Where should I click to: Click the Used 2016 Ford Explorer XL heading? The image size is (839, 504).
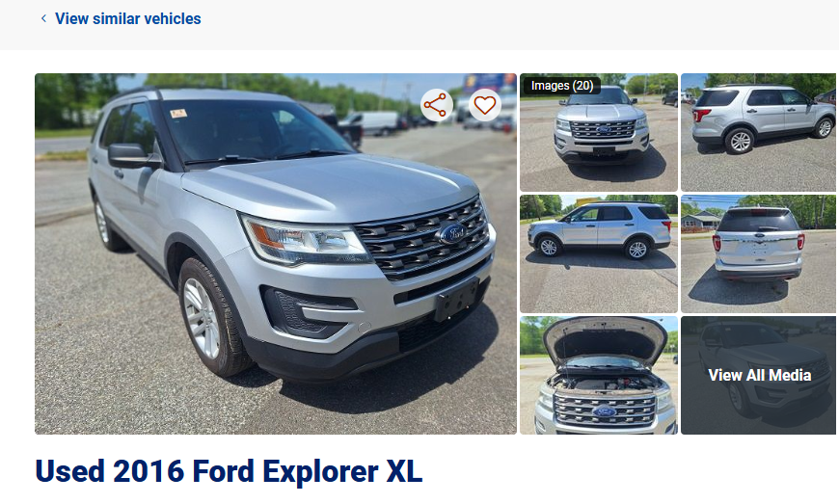coord(229,471)
